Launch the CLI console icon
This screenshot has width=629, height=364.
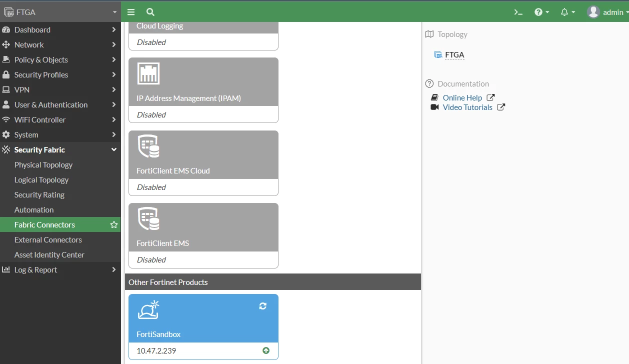point(518,12)
